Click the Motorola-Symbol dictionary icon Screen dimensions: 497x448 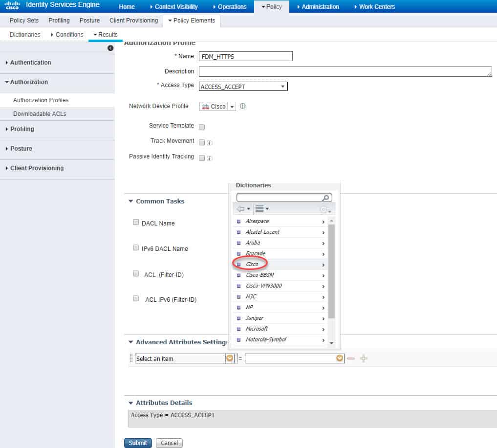(x=238, y=340)
